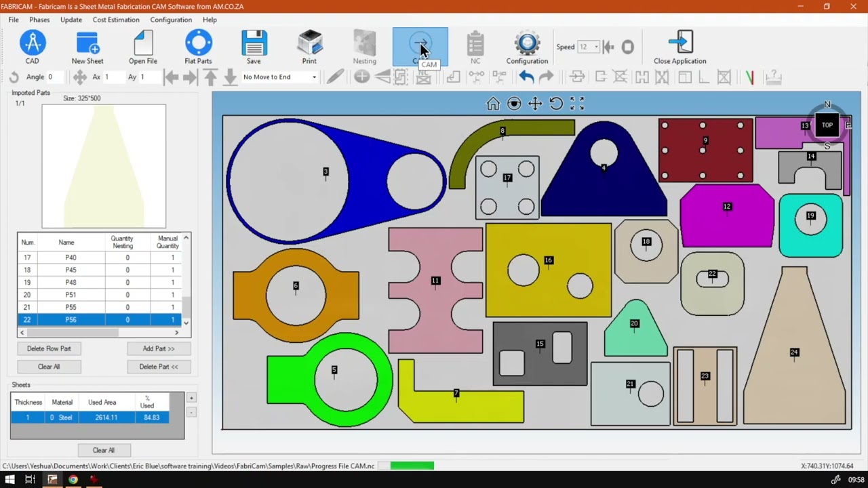Click the grey plus circle toolbar icon

click(361, 77)
